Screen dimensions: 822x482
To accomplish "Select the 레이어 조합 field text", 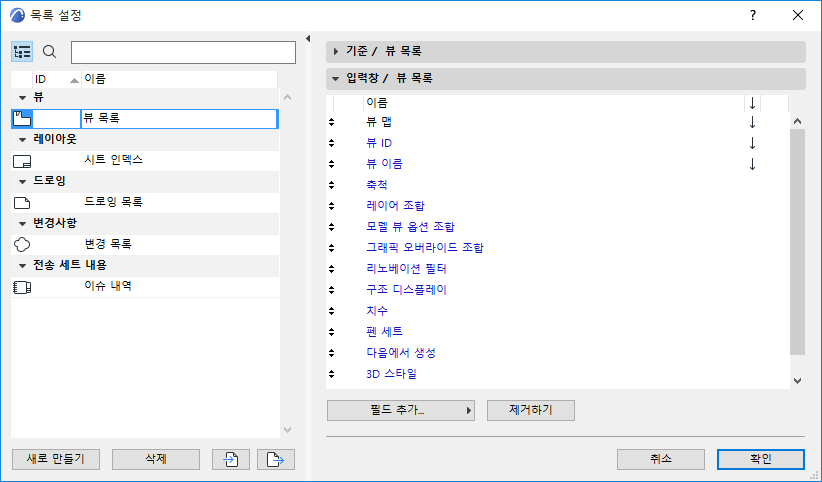I will [395, 206].
